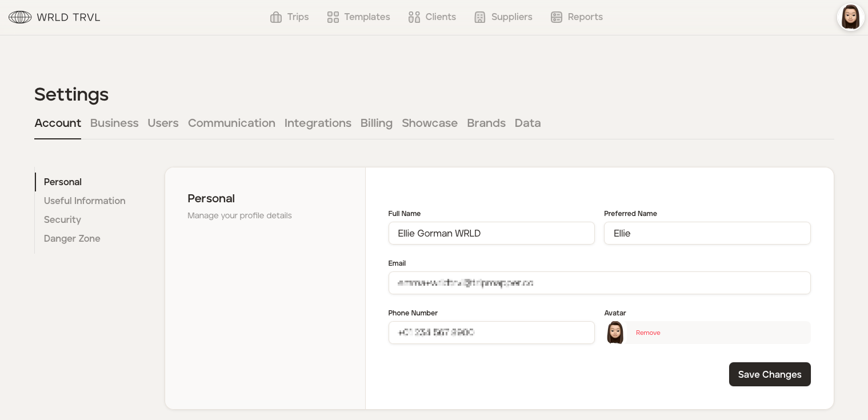Click the Clients people icon

tap(414, 17)
